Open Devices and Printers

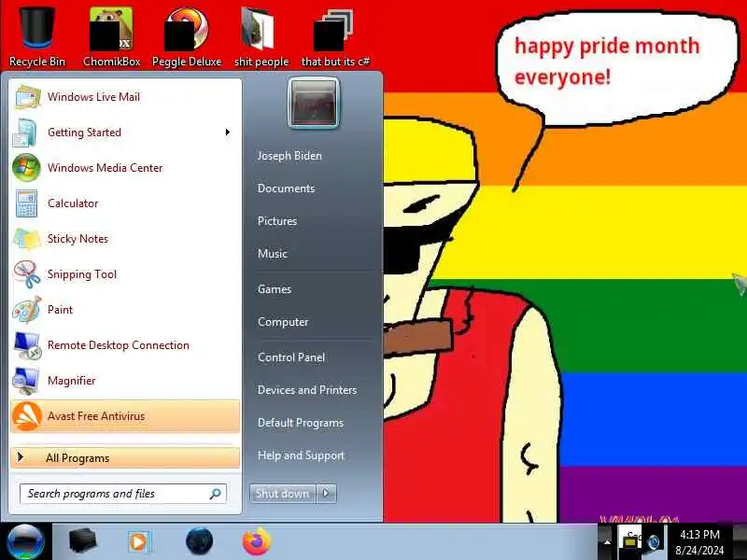pyautogui.click(x=307, y=390)
